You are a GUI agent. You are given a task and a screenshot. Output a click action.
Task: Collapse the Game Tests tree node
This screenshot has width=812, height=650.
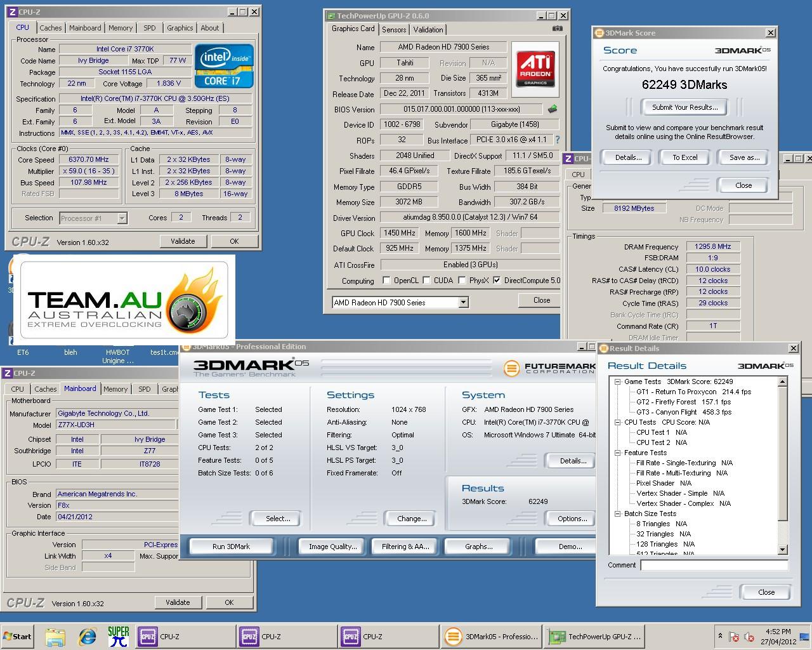[x=618, y=381]
